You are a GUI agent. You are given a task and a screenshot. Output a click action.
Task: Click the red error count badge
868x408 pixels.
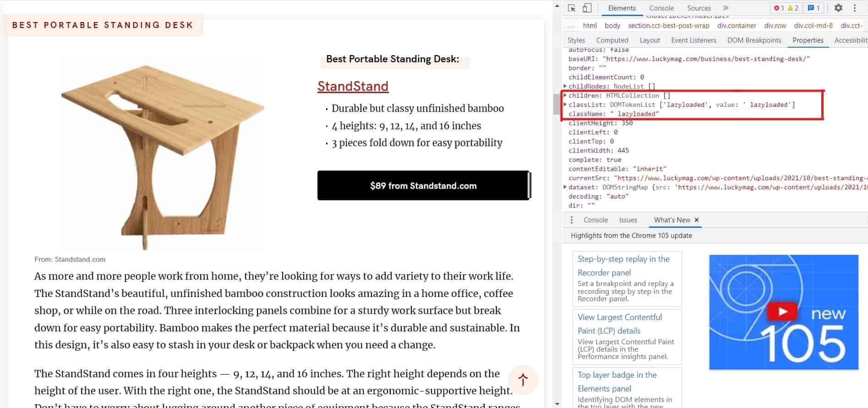pos(779,8)
